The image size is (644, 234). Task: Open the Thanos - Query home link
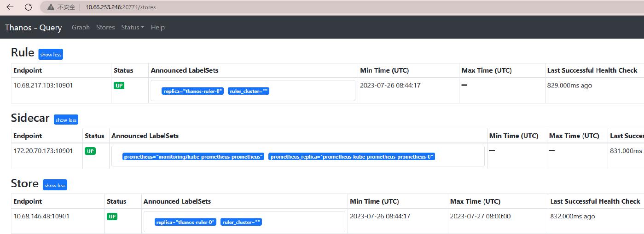click(33, 28)
